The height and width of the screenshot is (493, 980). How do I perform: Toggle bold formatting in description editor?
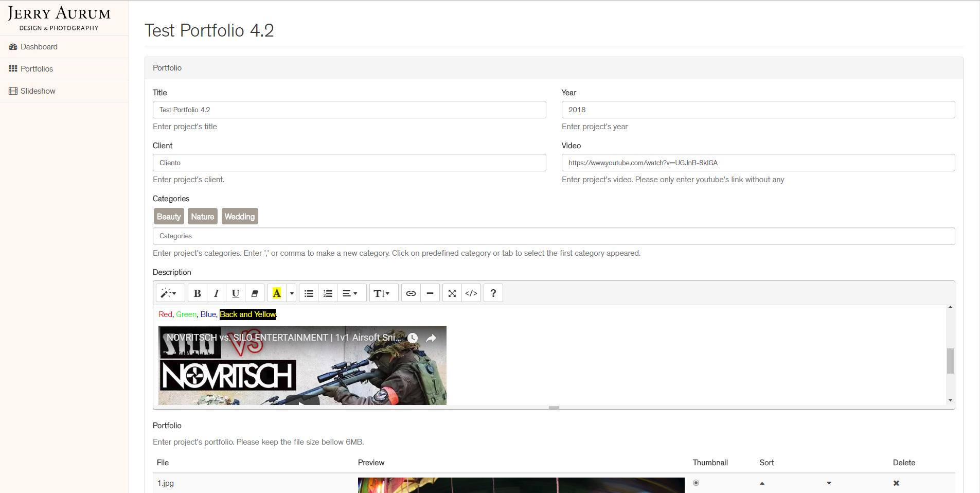(197, 293)
